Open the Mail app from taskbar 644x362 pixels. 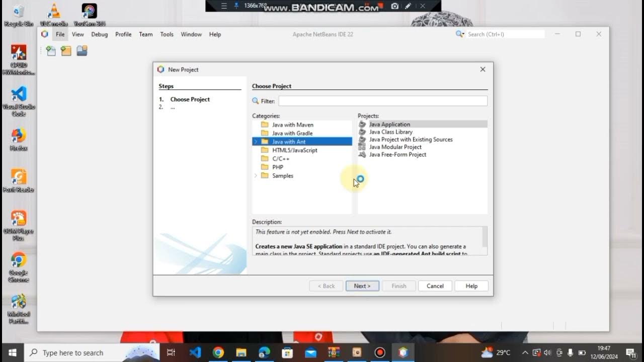click(x=310, y=352)
